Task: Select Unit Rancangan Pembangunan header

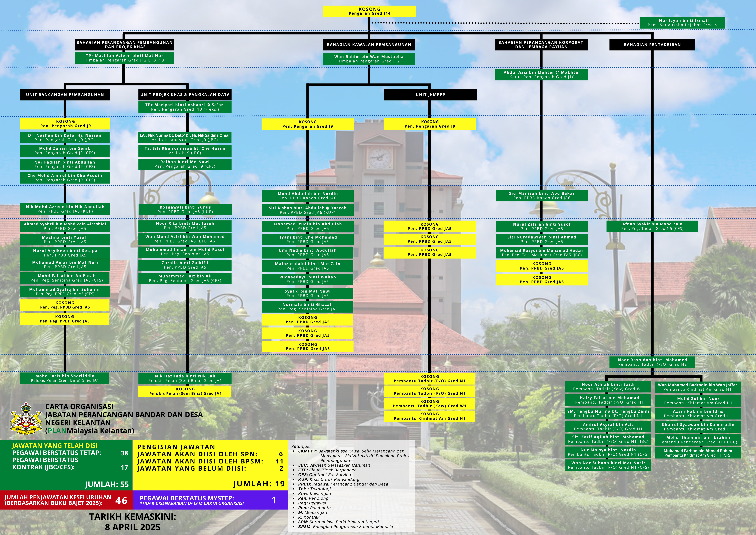Action: pos(65,95)
